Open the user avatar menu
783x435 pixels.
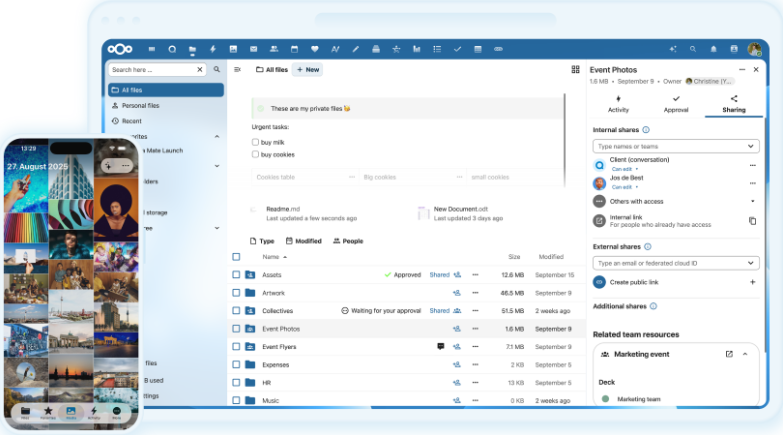pos(755,49)
